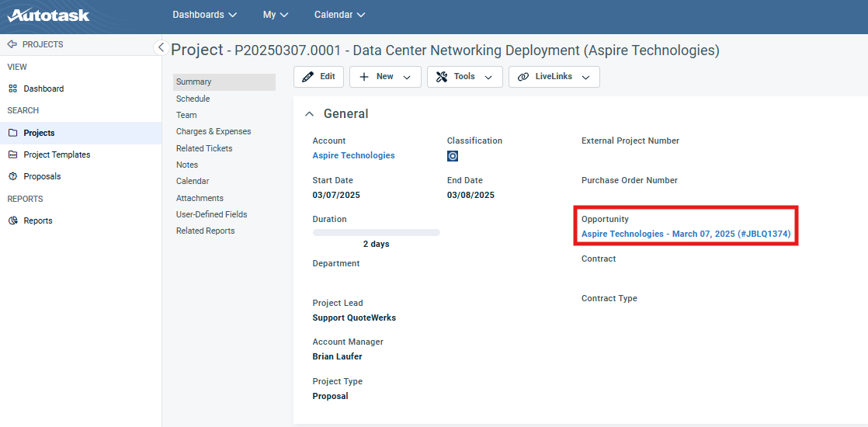Click the Projects folder icon

[12, 133]
